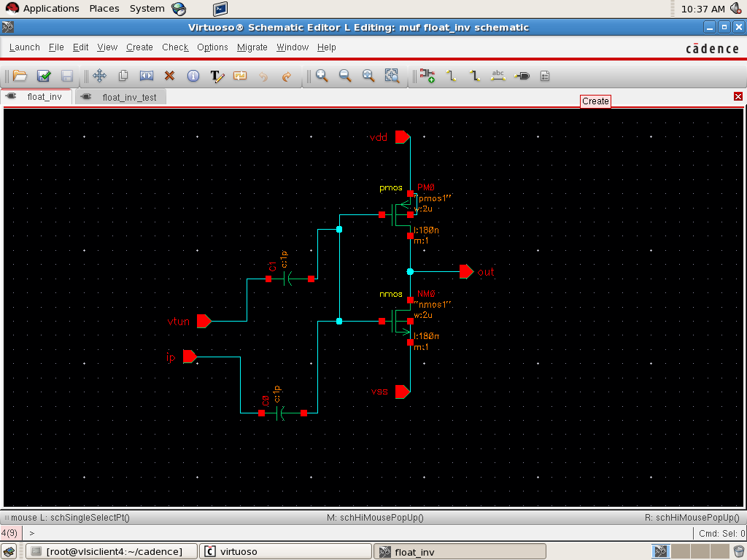
Task: Select capacitor C1 symbol
Action: point(288,279)
